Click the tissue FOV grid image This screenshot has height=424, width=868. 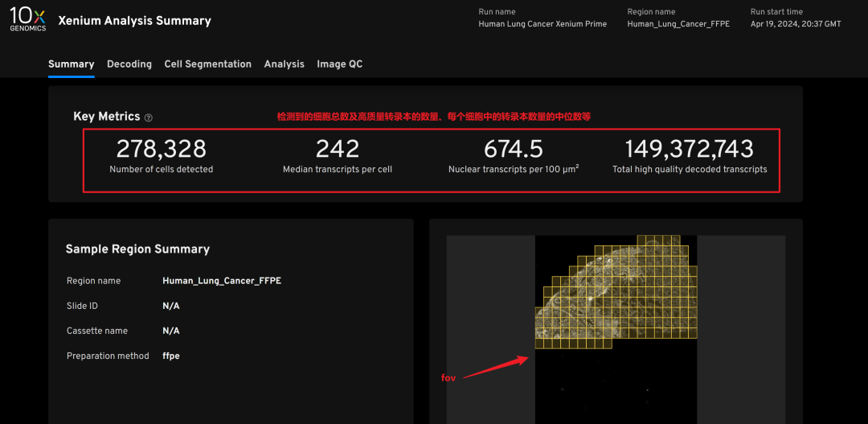coord(616,293)
